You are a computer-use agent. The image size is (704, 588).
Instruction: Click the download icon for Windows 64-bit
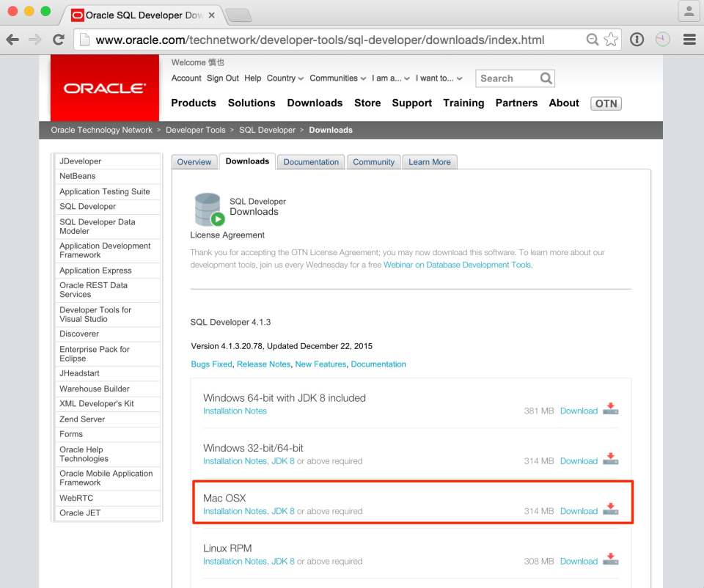click(612, 410)
